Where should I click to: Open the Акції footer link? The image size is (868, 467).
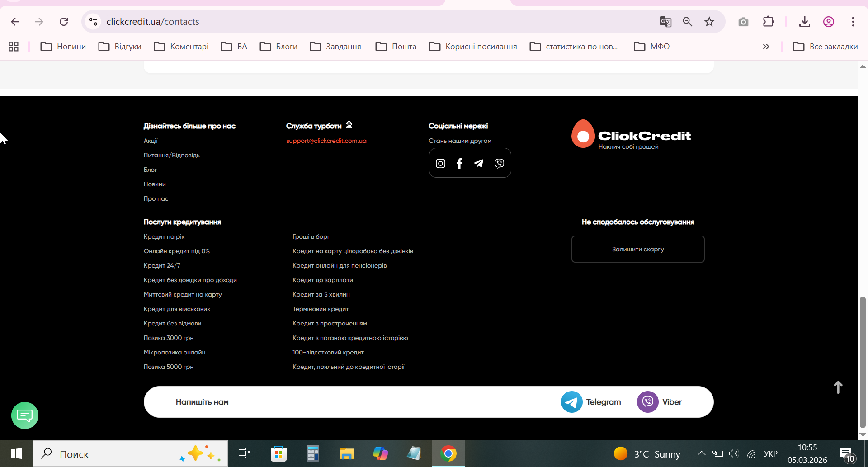click(x=151, y=141)
